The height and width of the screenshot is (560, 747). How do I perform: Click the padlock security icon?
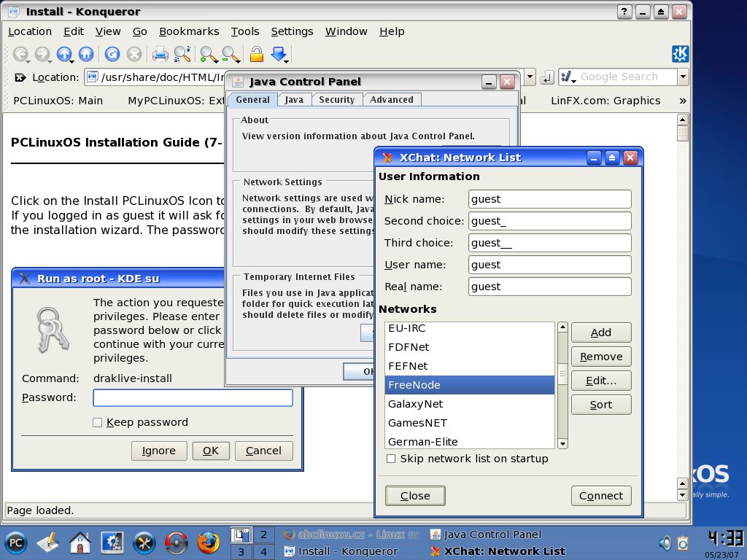257,54
